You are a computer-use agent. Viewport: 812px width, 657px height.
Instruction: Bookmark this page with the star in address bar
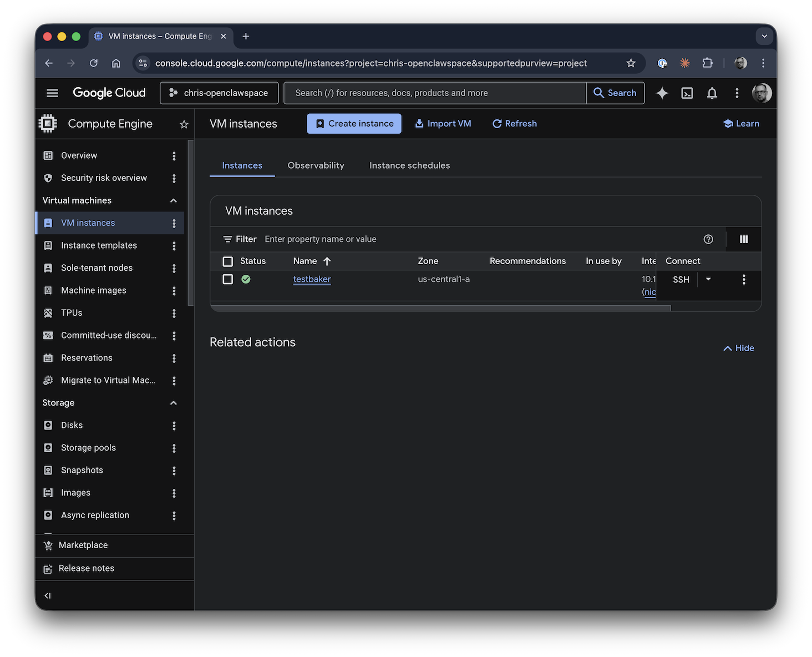click(x=631, y=63)
